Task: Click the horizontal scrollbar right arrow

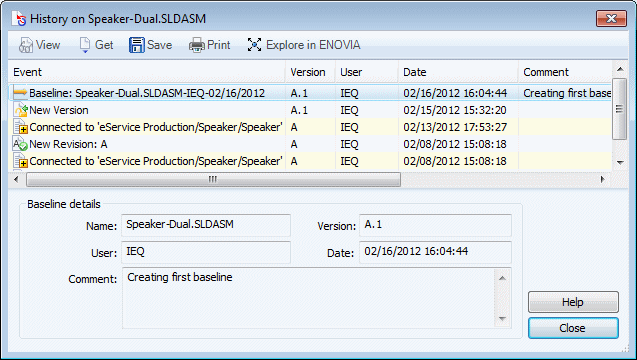Action: tap(602, 179)
